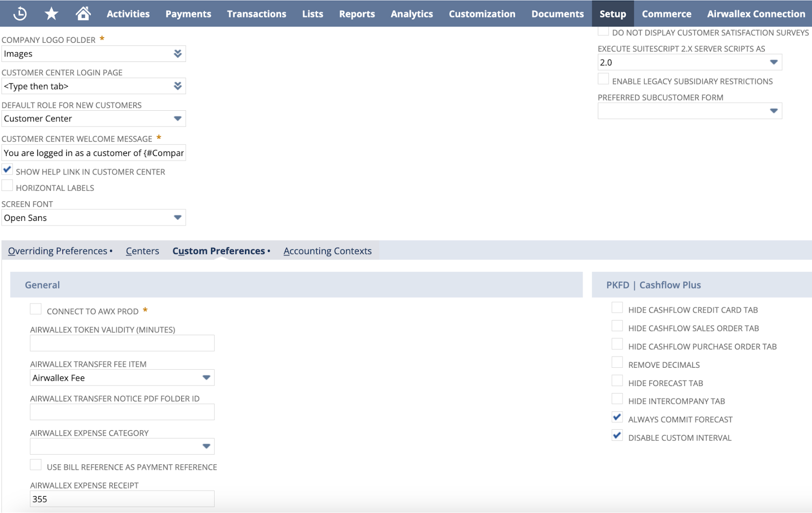
Task: Open the Screen Font dropdown arrow
Action: pos(177,217)
